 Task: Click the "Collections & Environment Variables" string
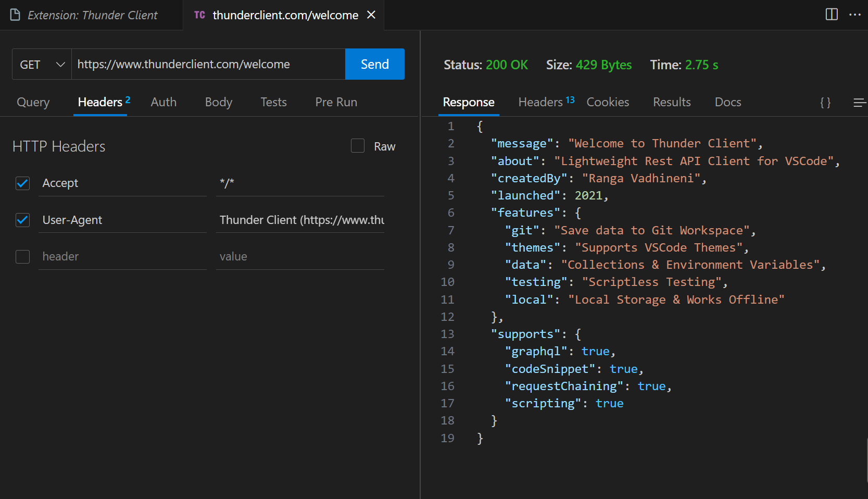click(690, 265)
